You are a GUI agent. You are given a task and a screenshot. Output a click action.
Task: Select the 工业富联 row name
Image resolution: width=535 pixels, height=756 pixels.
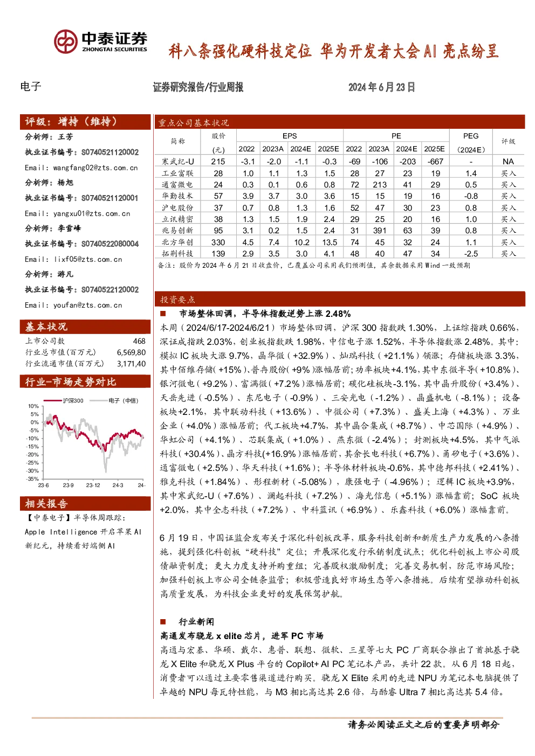click(x=177, y=174)
